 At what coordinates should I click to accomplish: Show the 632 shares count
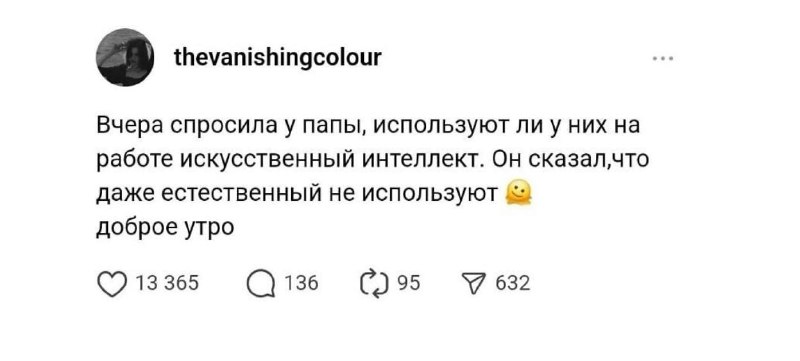512,283
